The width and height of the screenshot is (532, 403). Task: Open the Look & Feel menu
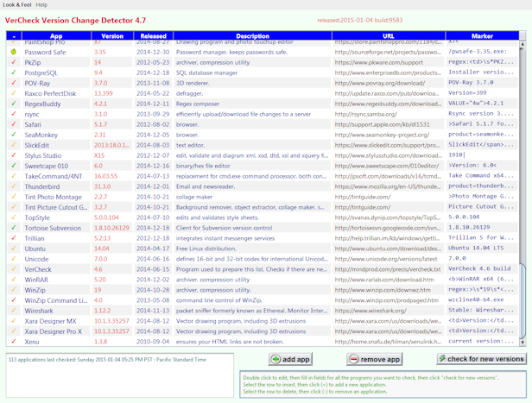click(16, 4)
